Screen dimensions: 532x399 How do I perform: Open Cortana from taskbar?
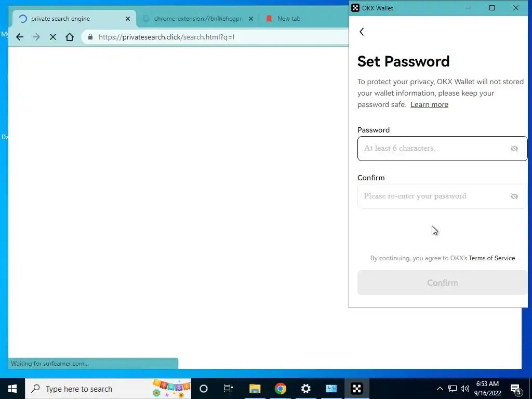pyautogui.click(x=204, y=389)
